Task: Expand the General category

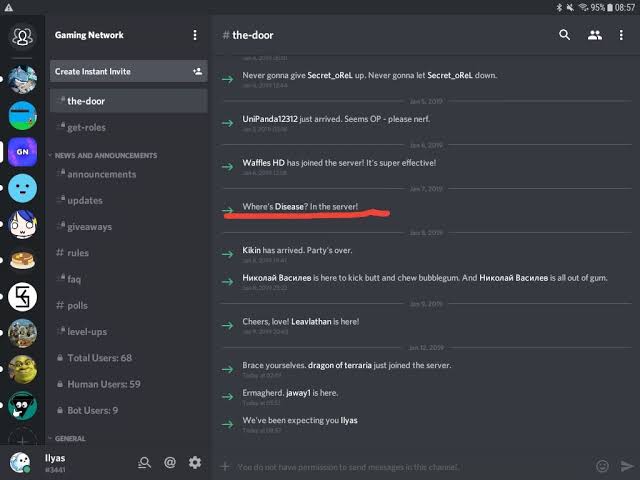Action: click(x=70, y=438)
